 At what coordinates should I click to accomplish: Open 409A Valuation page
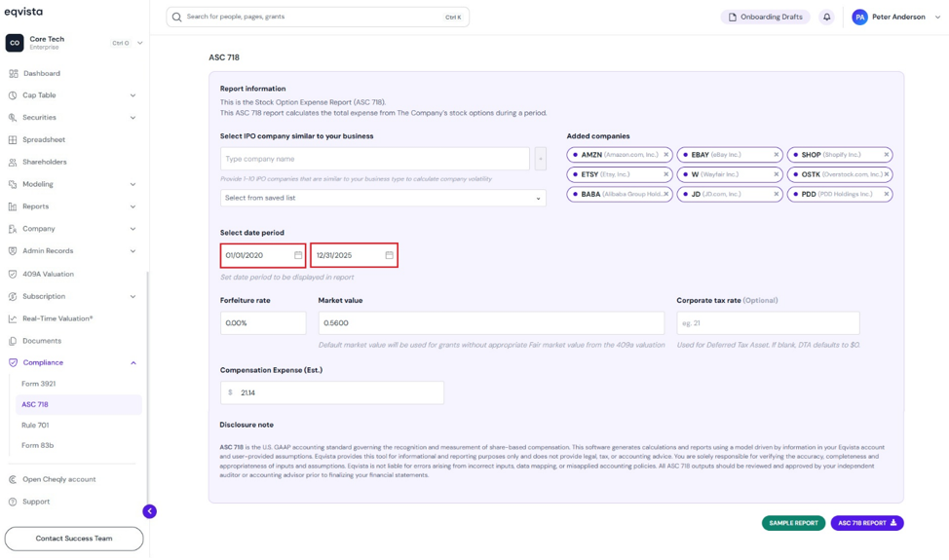[x=48, y=274]
